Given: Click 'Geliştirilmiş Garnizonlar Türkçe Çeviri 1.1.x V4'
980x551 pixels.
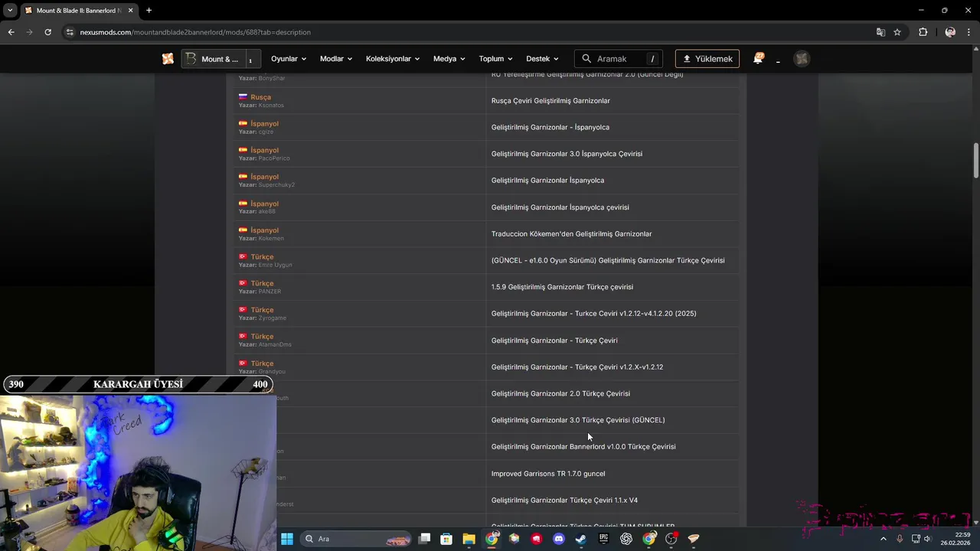Looking at the screenshot, I should click(564, 500).
